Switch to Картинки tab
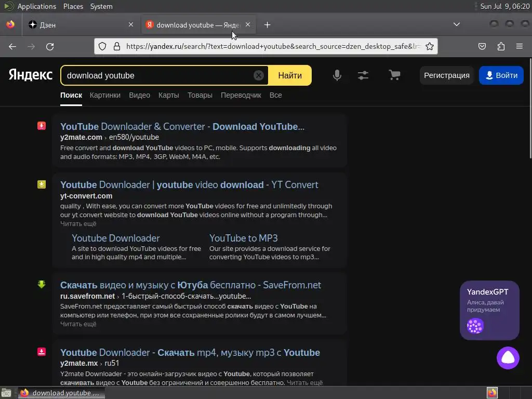The height and width of the screenshot is (399, 532). [105, 96]
